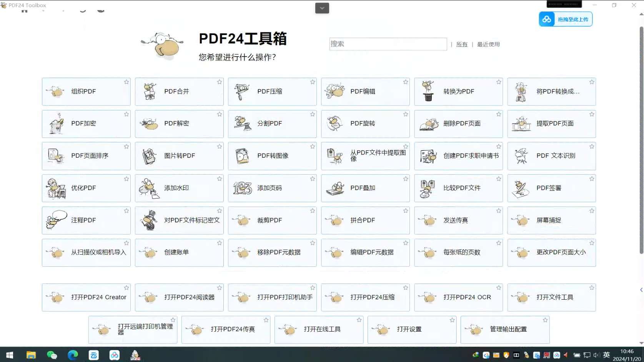Show the 最近使用 recently used tools
644x362 pixels.
click(x=488, y=44)
